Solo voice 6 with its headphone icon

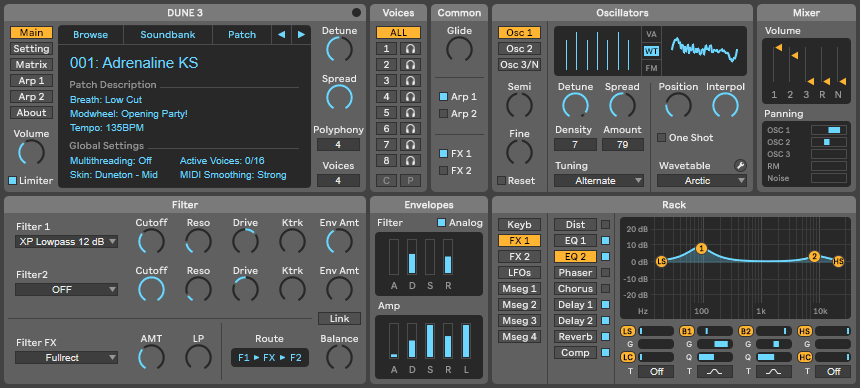point(410,128)
